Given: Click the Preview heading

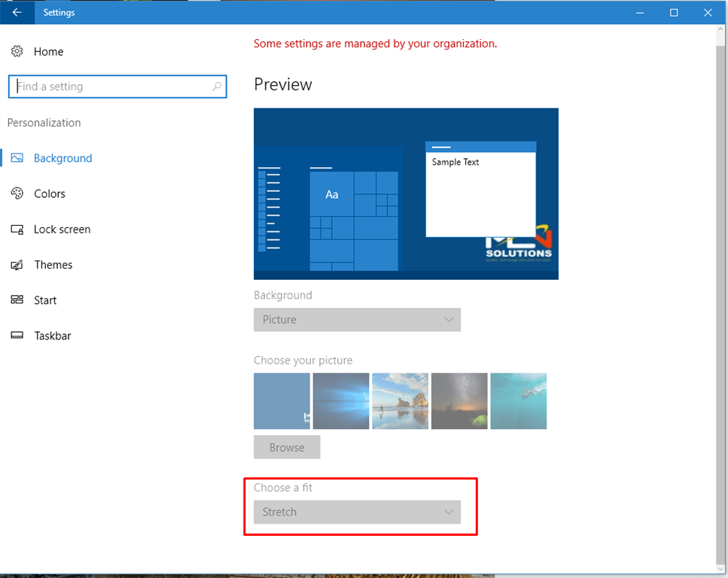Looking at the screenshot, I should click(x=283, y=84).
